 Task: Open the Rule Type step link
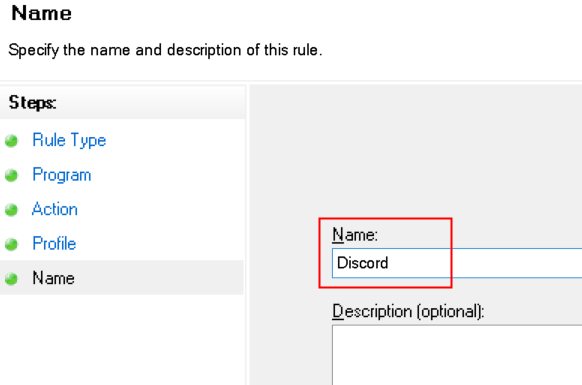69,140
